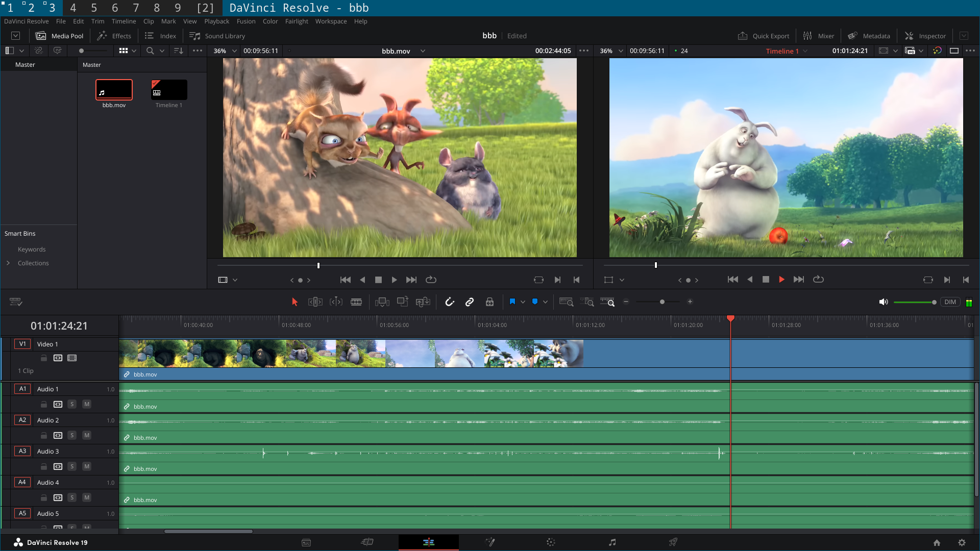Lock the Audio 3 track

click(x=44, y=467)
